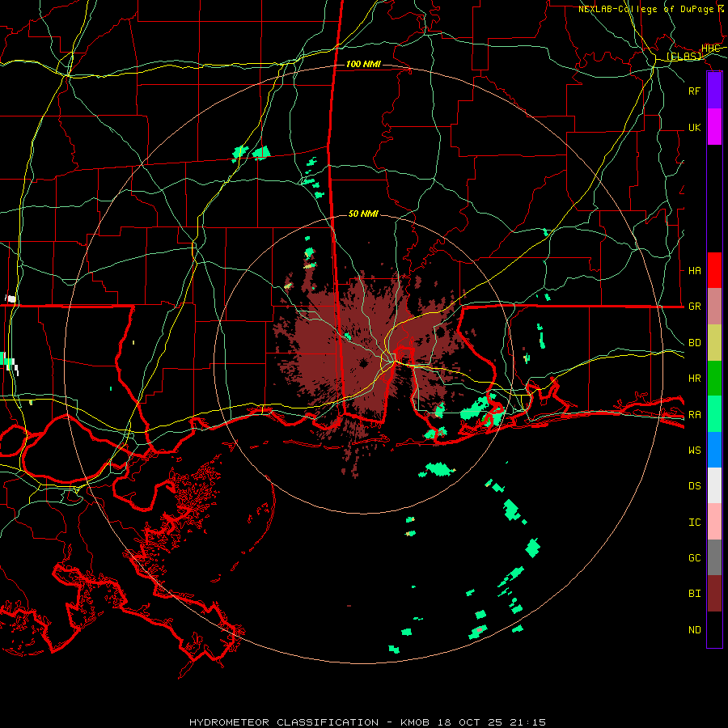This screenshot has width=728, height=728.
Task: Click the white DS legend swatch
Action: (714, 485)
